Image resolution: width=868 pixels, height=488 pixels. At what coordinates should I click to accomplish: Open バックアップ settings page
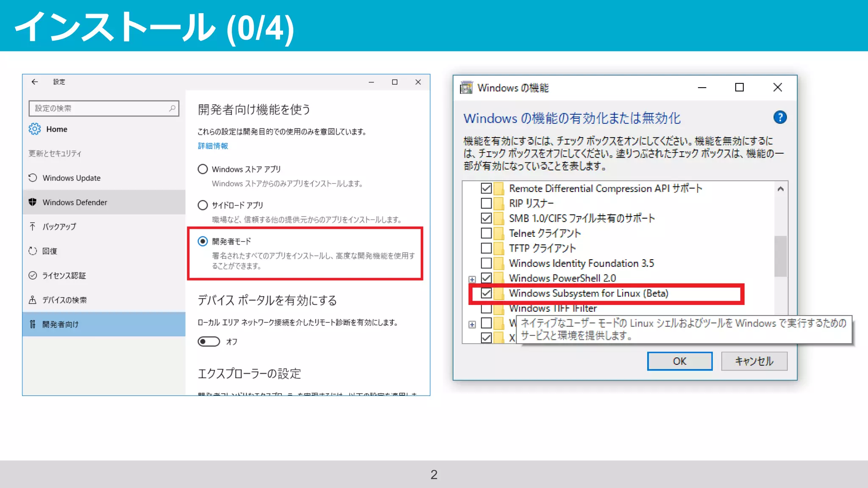(104, 227)
